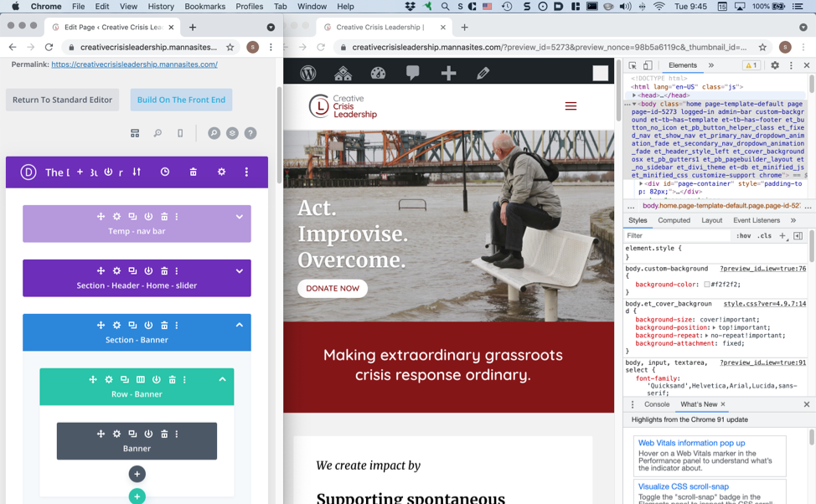816x504 pixels.
Task: Click Return To Standard Editor button
Action: pyautogui.click(x=63, y=100)
